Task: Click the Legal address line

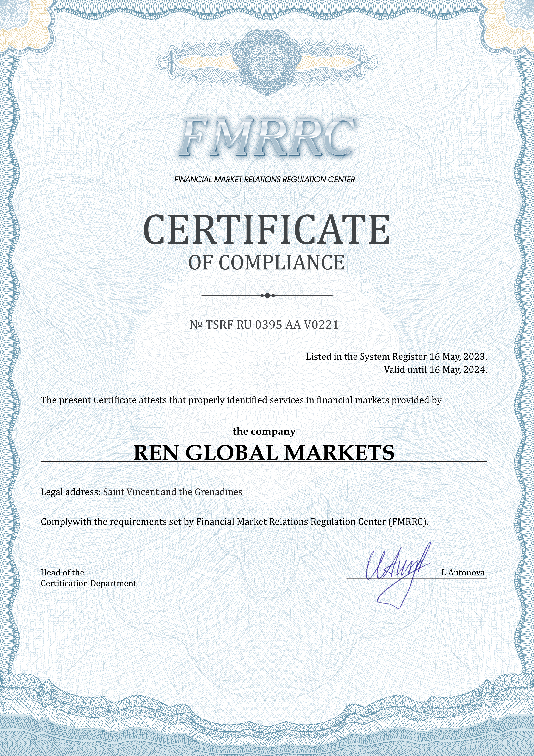Action: 141,492
